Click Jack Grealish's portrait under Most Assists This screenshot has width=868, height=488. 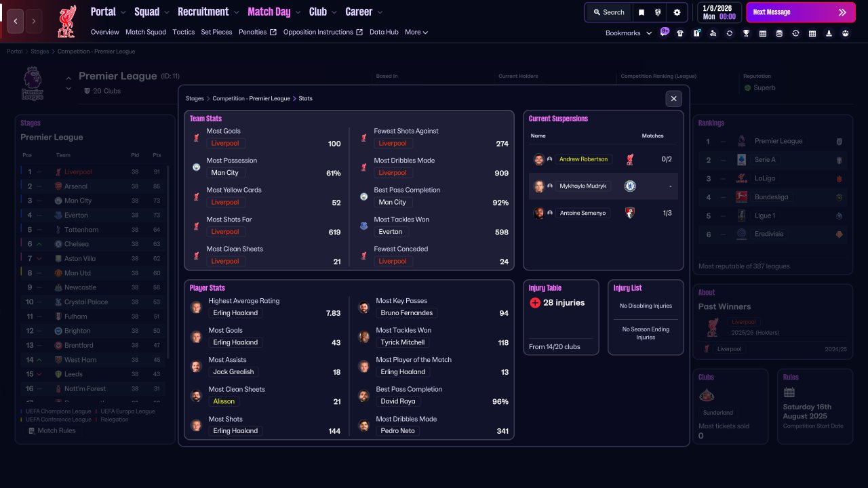196,366
